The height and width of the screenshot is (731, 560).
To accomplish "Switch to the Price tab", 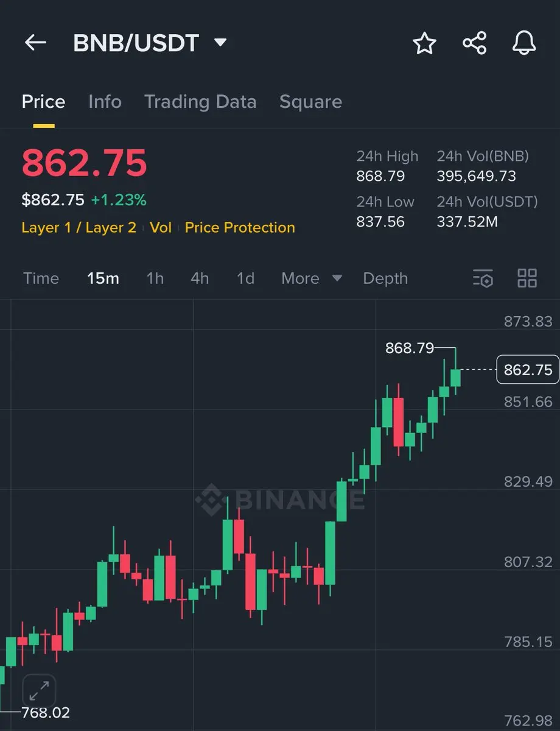I will (x=43, y=102).
